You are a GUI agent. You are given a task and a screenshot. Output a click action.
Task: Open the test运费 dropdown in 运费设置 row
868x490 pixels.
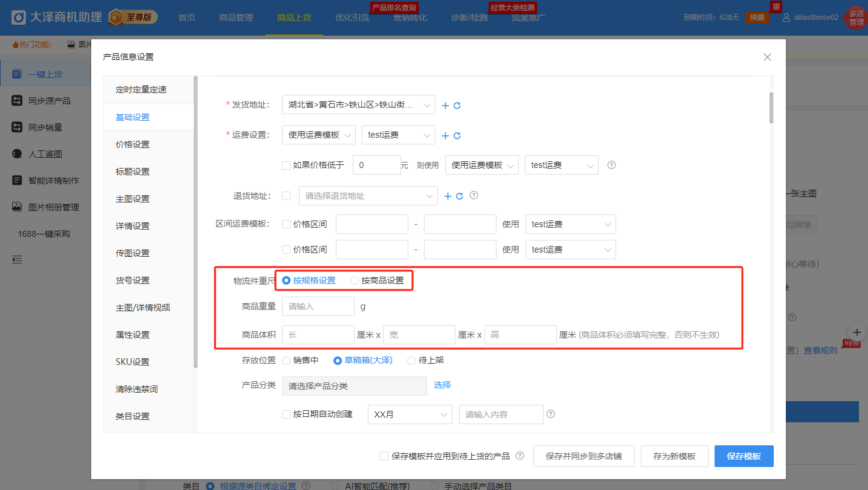[398, 135]
